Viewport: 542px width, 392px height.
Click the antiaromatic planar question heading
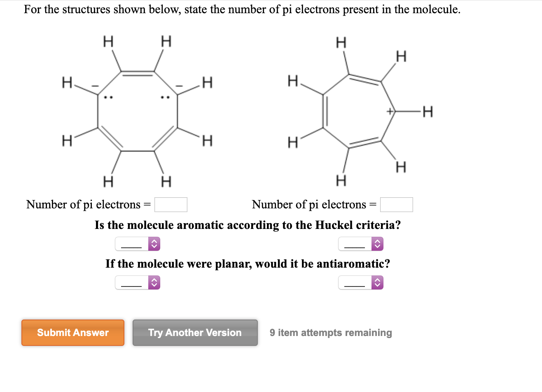[248, 264]
